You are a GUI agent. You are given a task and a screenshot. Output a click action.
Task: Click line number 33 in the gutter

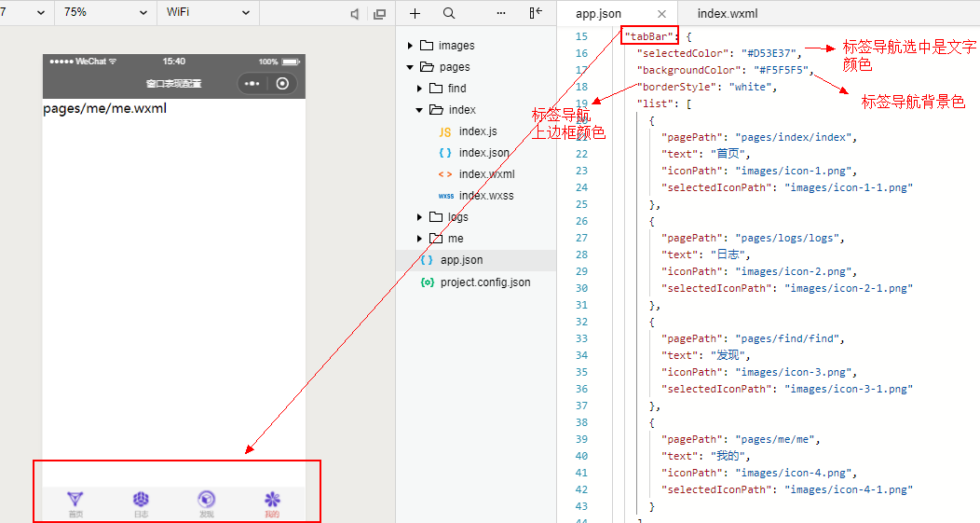[x=582, y=338]
